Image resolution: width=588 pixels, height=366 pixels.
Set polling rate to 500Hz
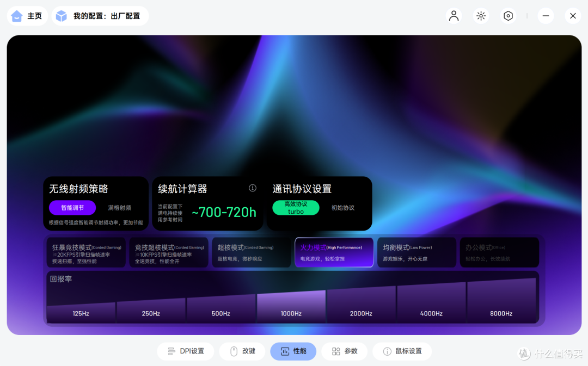(221, 309)
